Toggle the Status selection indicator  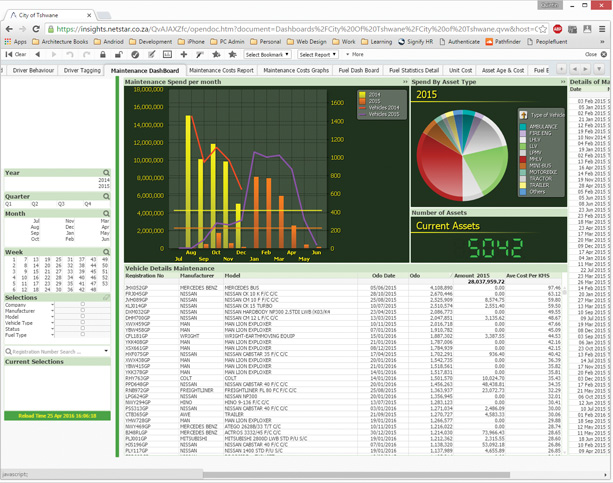82,328
